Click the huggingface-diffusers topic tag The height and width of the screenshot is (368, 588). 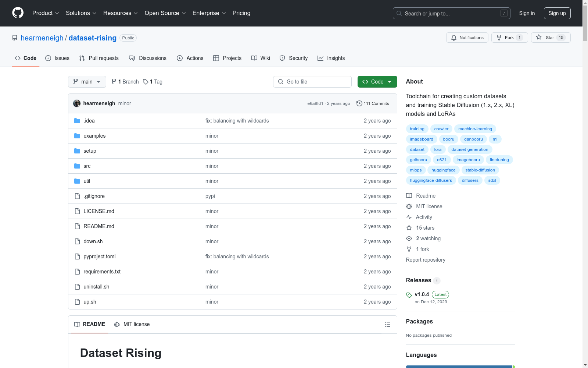(431, 180)
